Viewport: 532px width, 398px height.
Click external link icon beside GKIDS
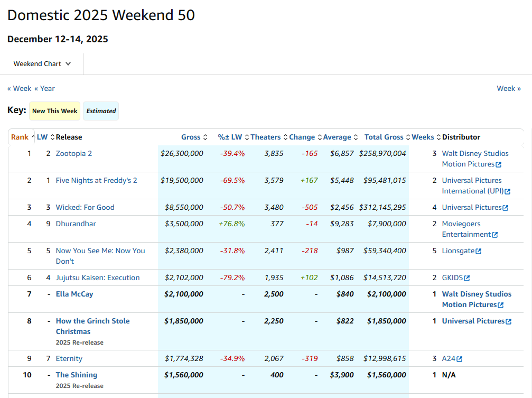[466, 278]
